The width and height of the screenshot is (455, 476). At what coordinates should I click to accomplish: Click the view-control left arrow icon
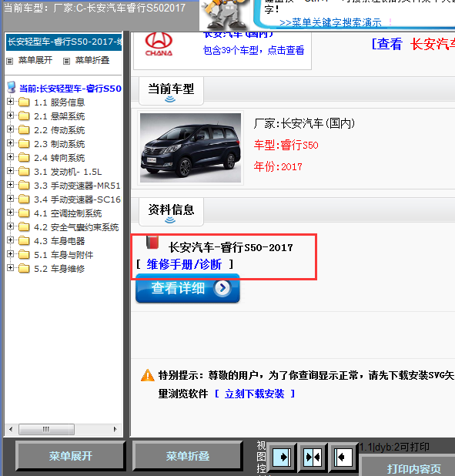click(x=343, y=457)
